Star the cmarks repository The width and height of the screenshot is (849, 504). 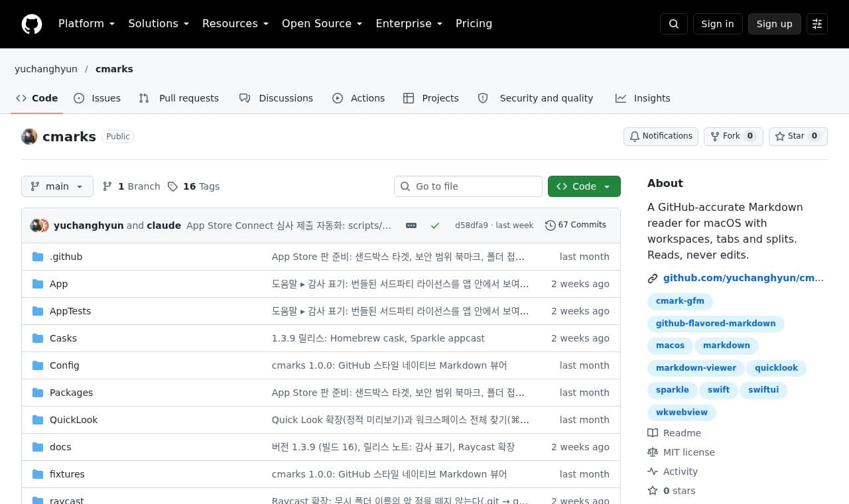[798, 136]
